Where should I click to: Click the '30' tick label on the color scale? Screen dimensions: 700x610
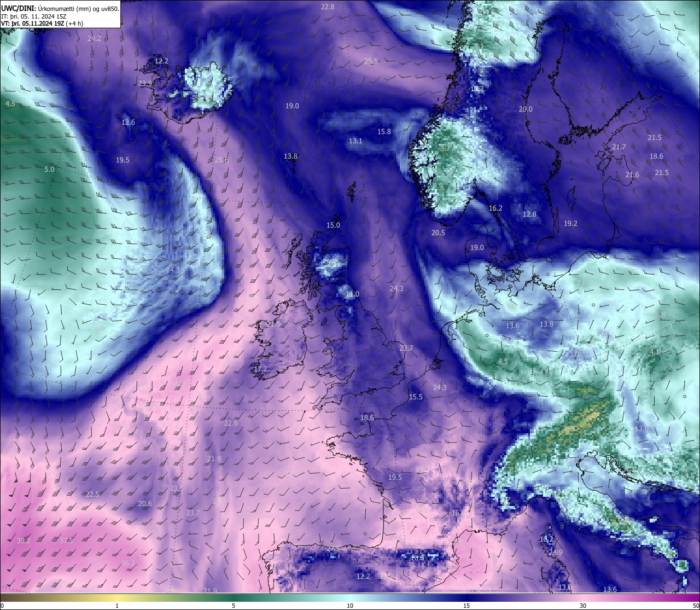click(x=583, y=606)
